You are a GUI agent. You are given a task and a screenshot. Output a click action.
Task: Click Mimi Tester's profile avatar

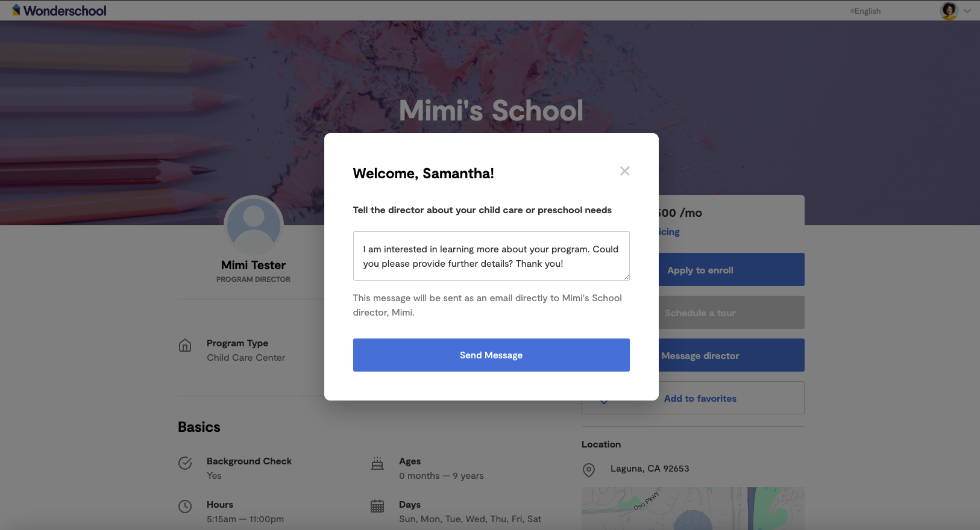254,225
